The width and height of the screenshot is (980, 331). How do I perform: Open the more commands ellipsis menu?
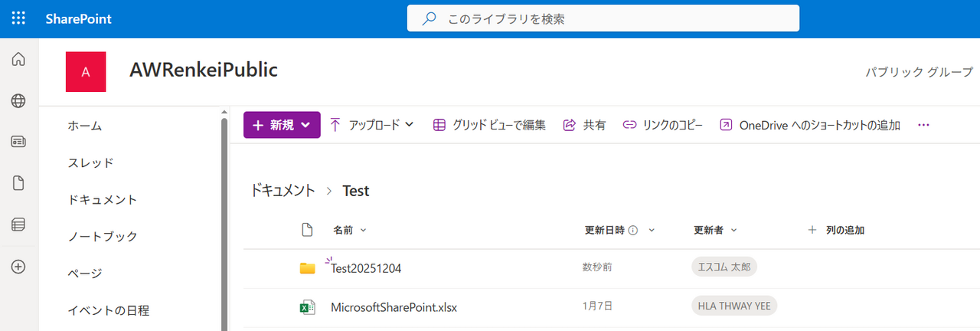923,125
